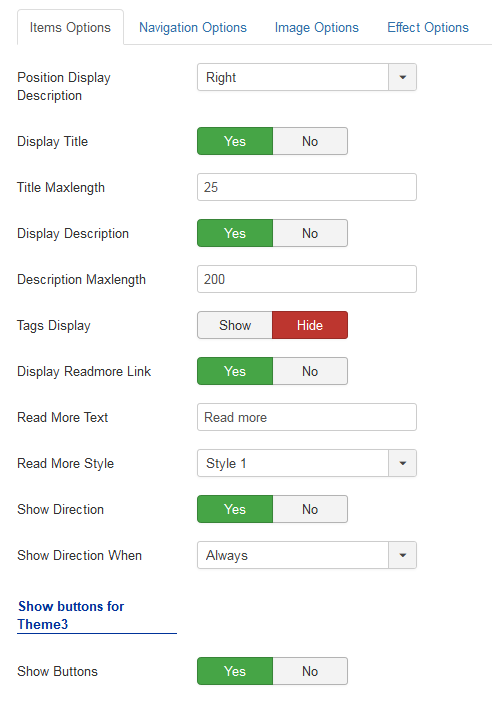Expand Position Display Description dropdown arrow

pyautogui.click(x=402, y=77)
